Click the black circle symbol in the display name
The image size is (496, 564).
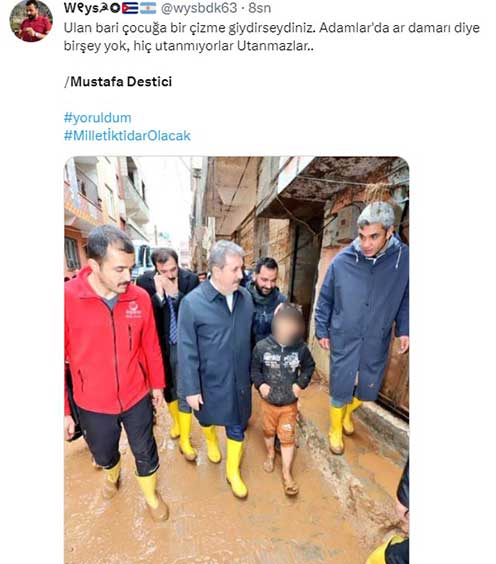point(115,8)
